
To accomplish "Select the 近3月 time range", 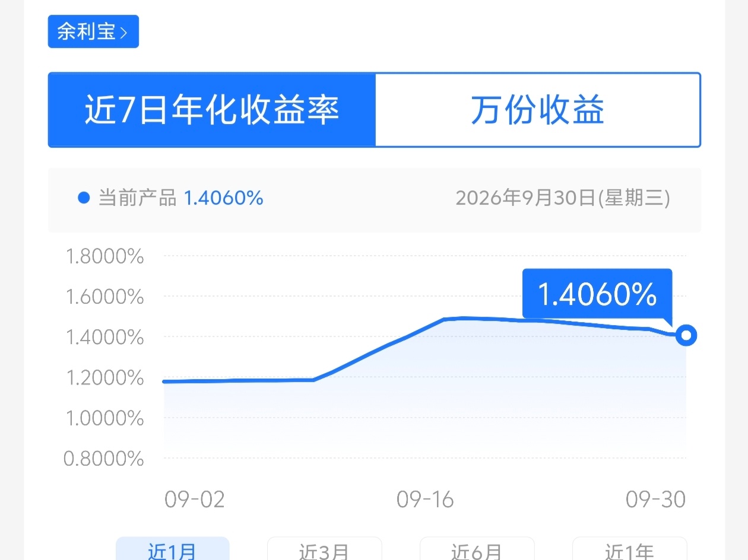I will [324, 549].
